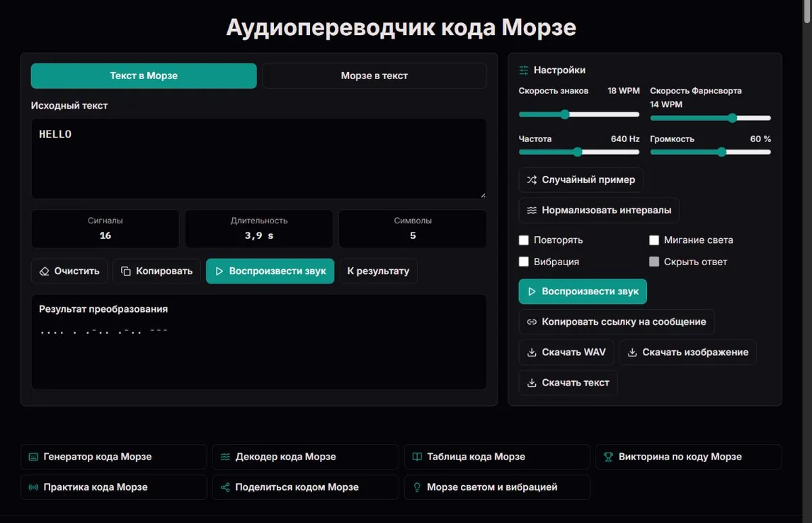Switch to the Морзе в текст tab

tap(374, 76)
